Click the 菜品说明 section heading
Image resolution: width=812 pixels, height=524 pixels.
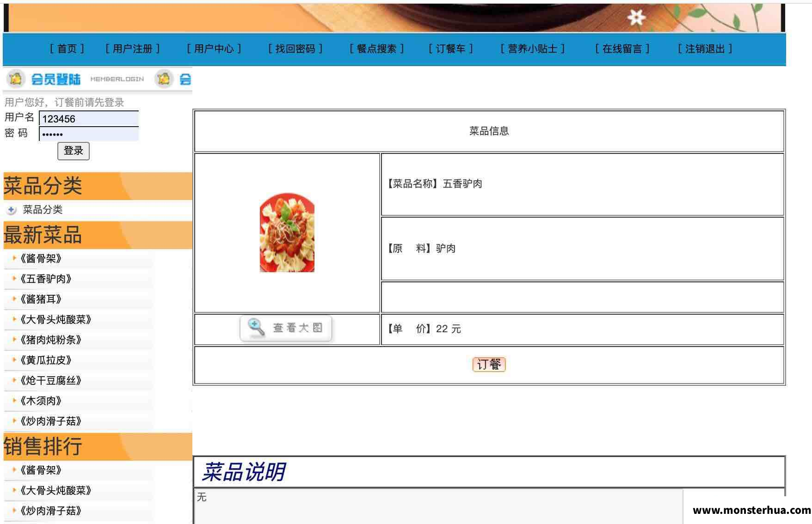(244, 472)
